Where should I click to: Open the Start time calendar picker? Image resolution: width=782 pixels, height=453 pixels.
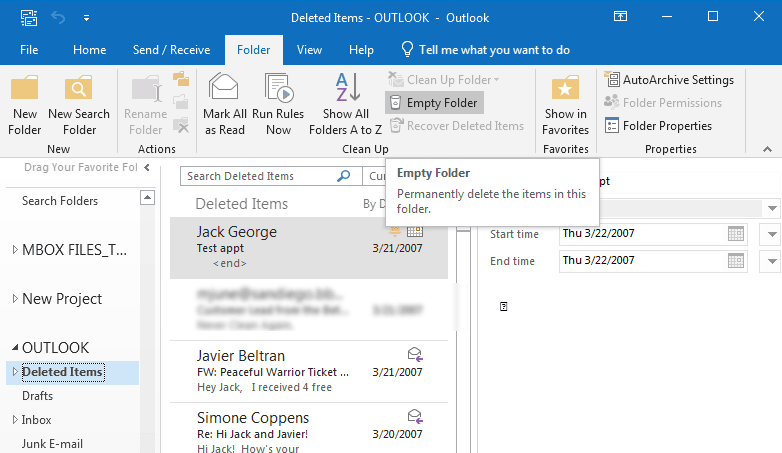(736, 234)
